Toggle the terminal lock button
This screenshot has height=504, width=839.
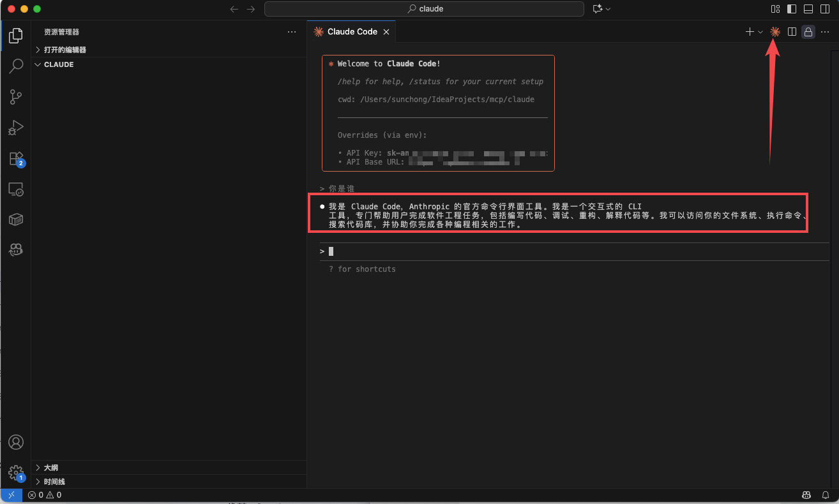(x=808, y=32)
